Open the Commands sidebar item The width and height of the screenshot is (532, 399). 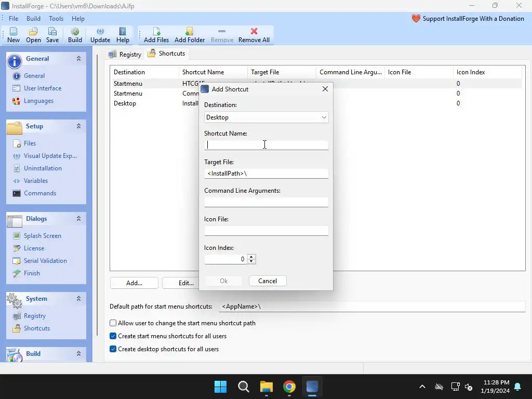click(39, 193)
